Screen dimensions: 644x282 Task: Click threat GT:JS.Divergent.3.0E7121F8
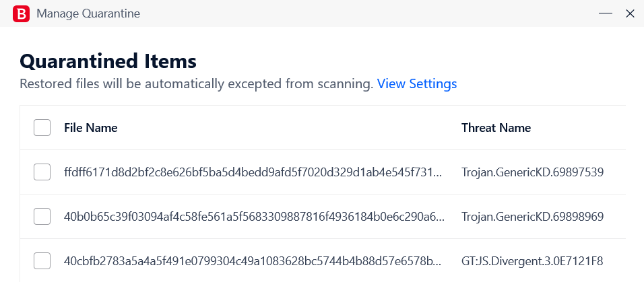point(532,260)
